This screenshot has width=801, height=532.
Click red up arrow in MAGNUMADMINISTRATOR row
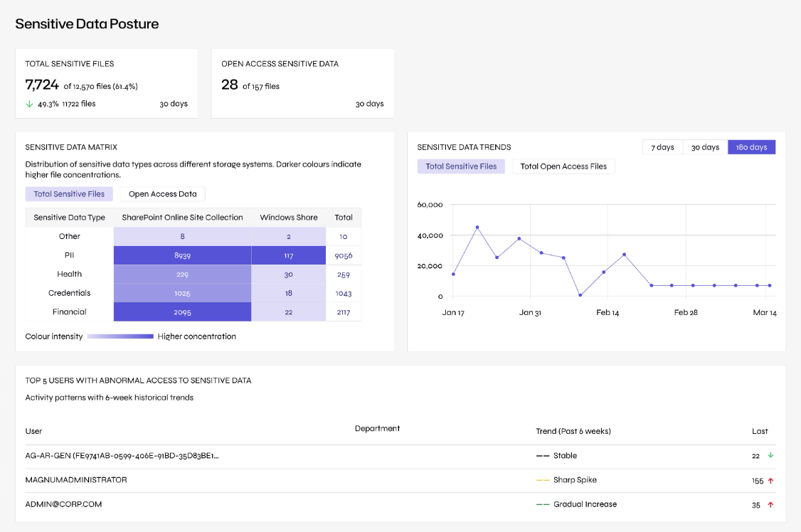(x=771, y=480)
